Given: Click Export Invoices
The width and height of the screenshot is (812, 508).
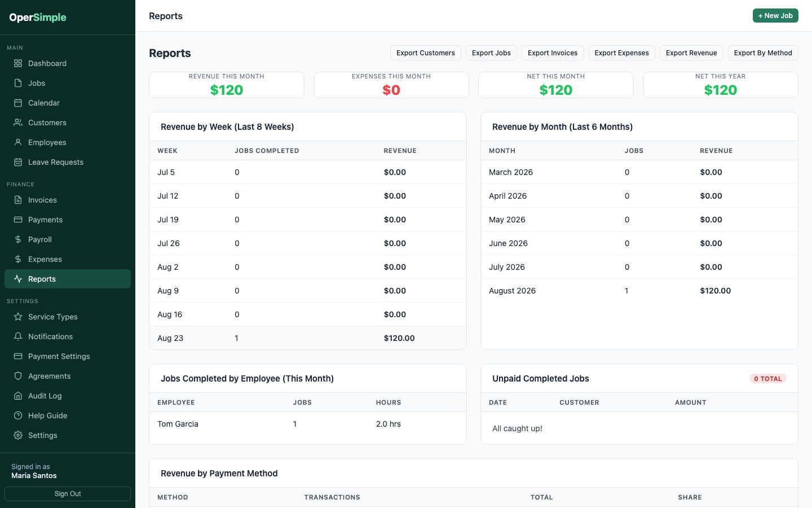Looking at the screenshot, I should tap(553, 53).
